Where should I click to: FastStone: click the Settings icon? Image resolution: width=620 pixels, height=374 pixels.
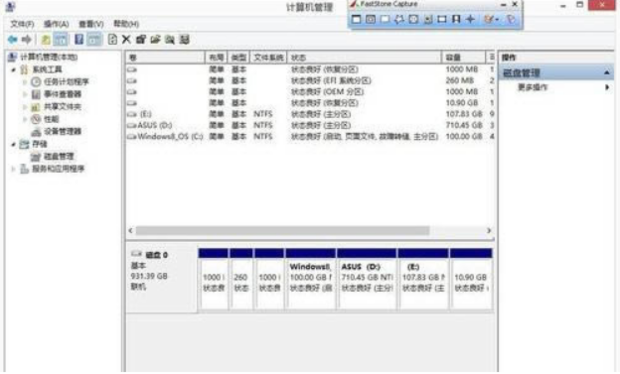coord(511,19)
